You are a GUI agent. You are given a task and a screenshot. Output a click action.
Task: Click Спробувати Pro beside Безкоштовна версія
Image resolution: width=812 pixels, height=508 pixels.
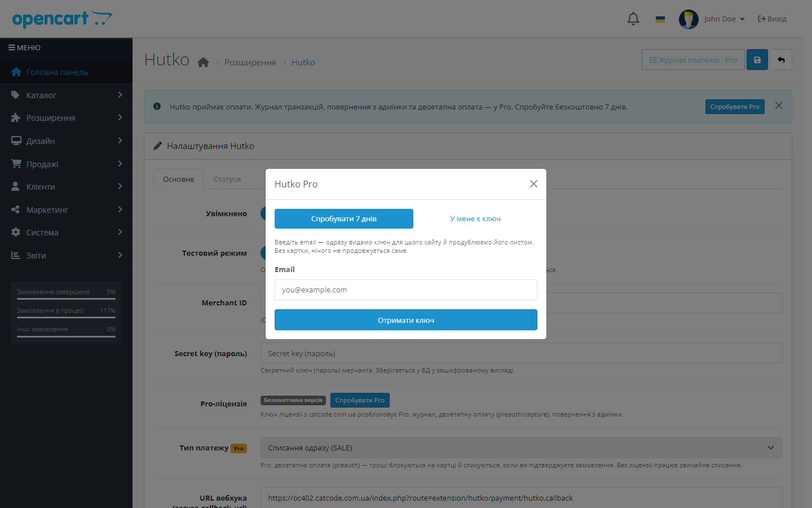[x=360, y=400]
